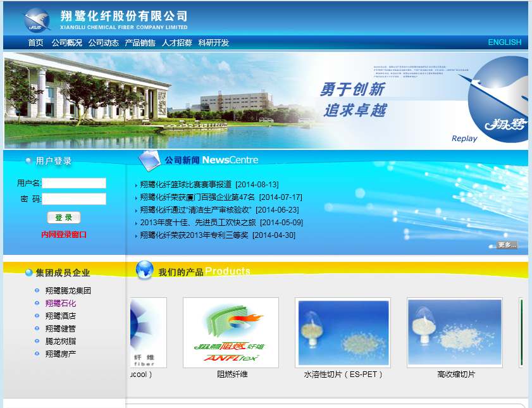Focus the 用户名 input field

pos(74,183)
